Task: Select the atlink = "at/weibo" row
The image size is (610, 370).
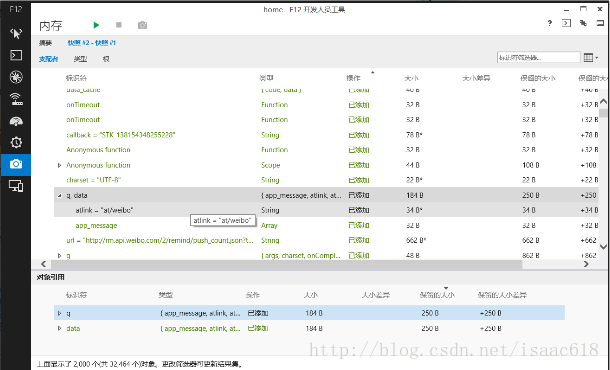Action: coord(326,210)
